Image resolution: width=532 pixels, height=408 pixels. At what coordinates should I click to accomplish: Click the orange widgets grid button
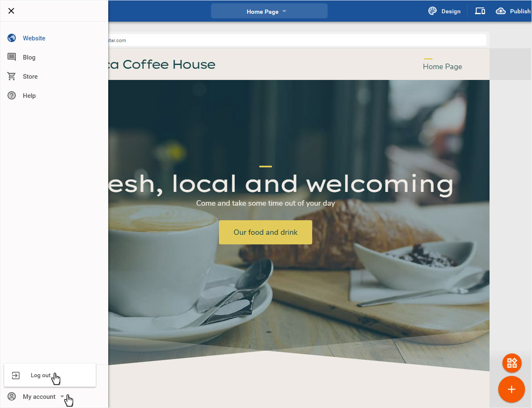(x=512, y=363)
